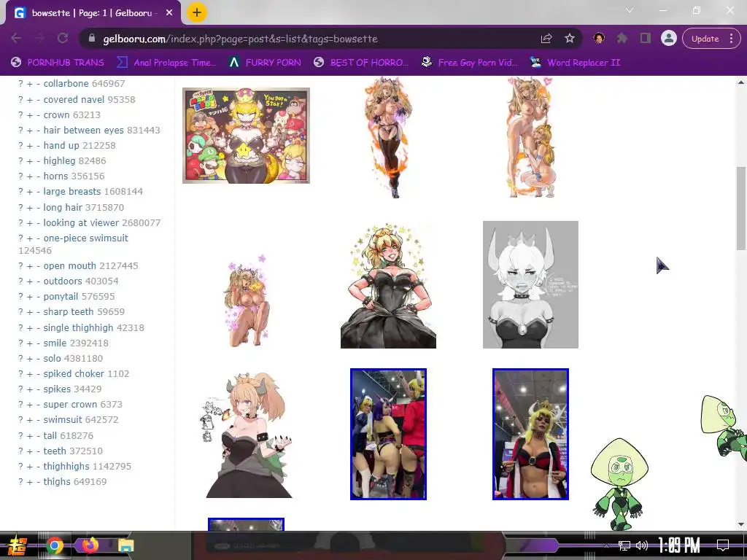747x560 pixels.
Task: Show the taskbar clock calendar
Action: [x=679, y=545]
